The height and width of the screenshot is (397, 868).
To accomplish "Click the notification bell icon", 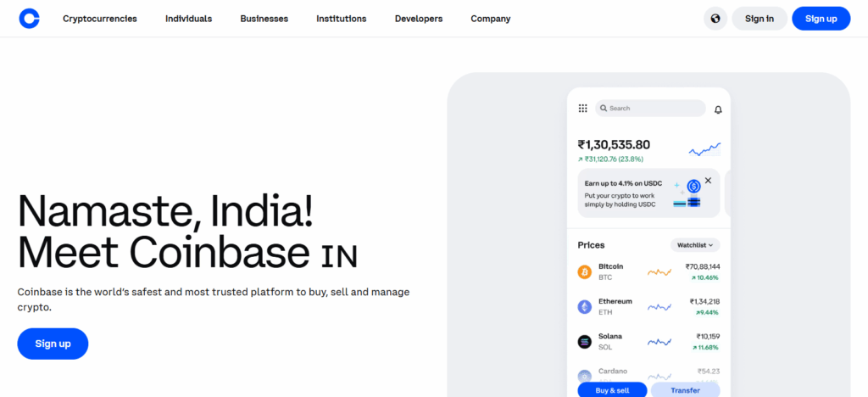I will point(718,109).
